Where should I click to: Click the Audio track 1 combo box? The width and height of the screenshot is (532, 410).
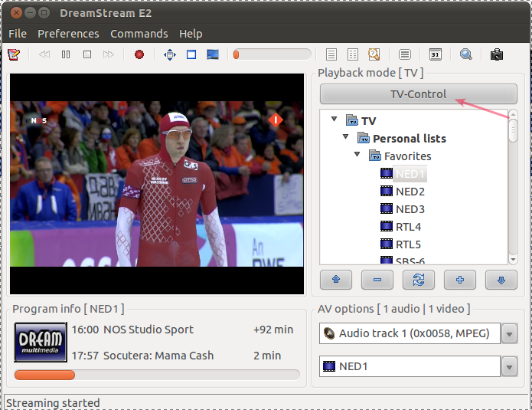tap(410, 333)
